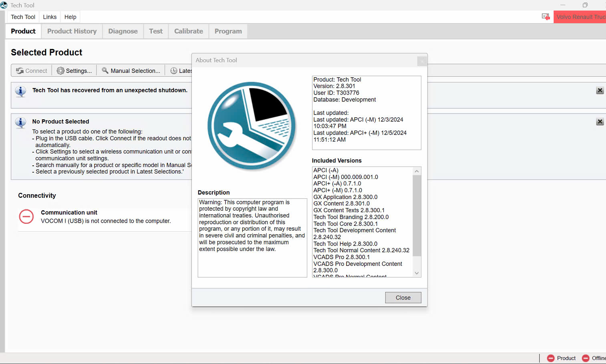
Task: Switch to the Test tab
Action: (156, 31)
